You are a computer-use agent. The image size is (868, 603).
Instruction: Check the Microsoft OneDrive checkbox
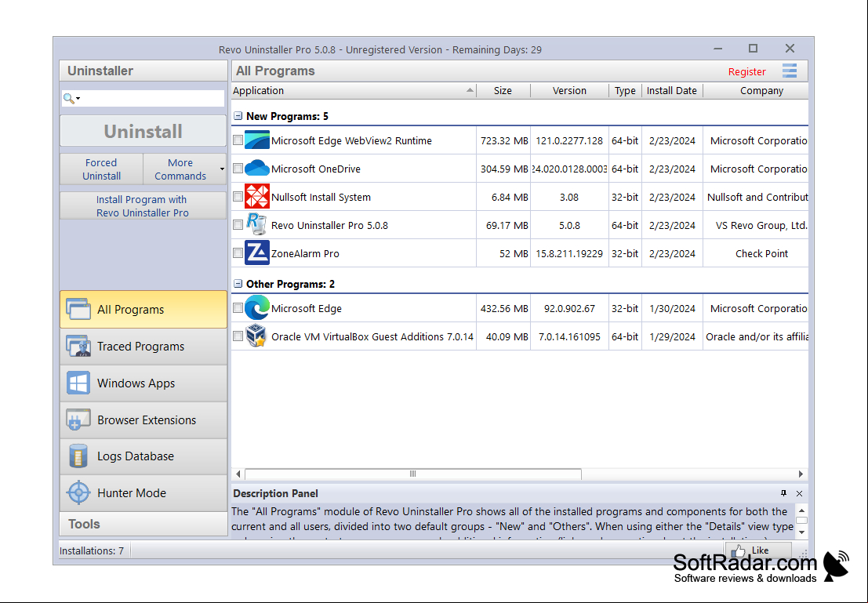pyautogui.click(x=238, y=169)
